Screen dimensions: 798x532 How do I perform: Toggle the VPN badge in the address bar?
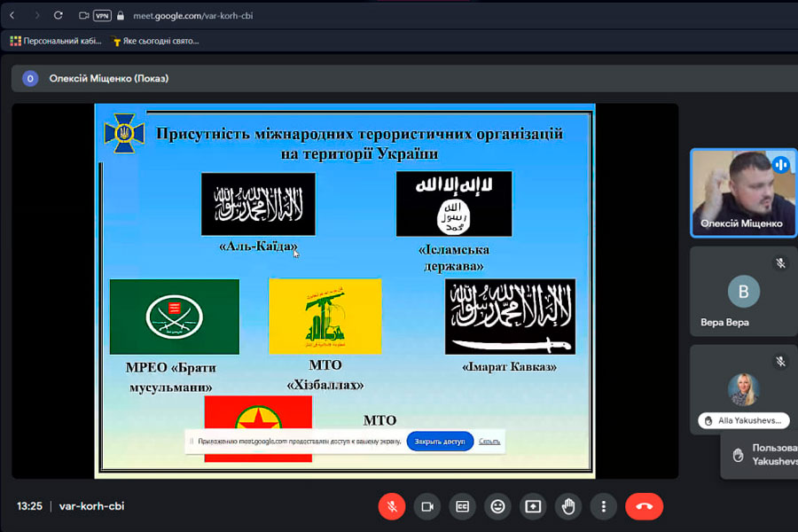point(102,16)
